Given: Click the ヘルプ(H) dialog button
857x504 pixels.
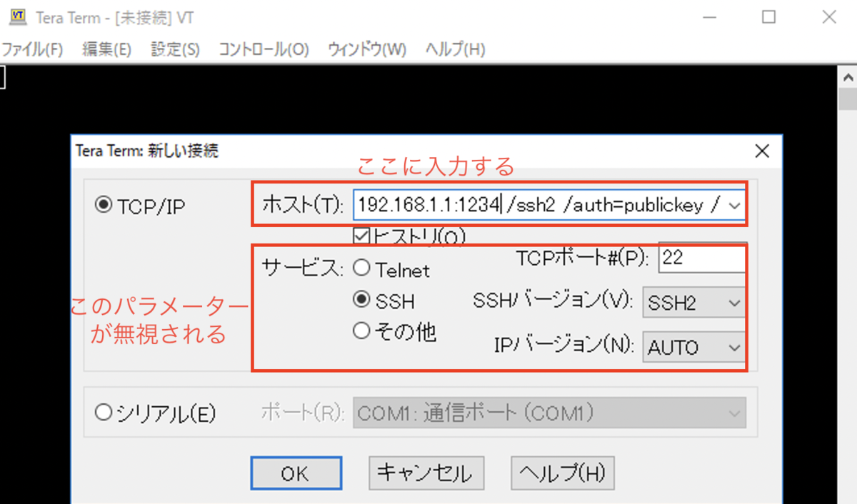Looking at the screenshot, I should pos(563,473).
